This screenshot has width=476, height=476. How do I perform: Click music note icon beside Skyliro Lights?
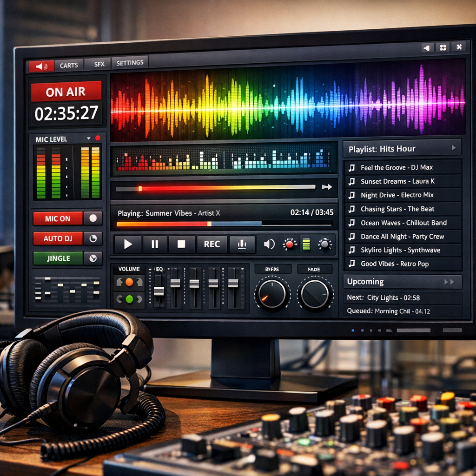[352, 250]
